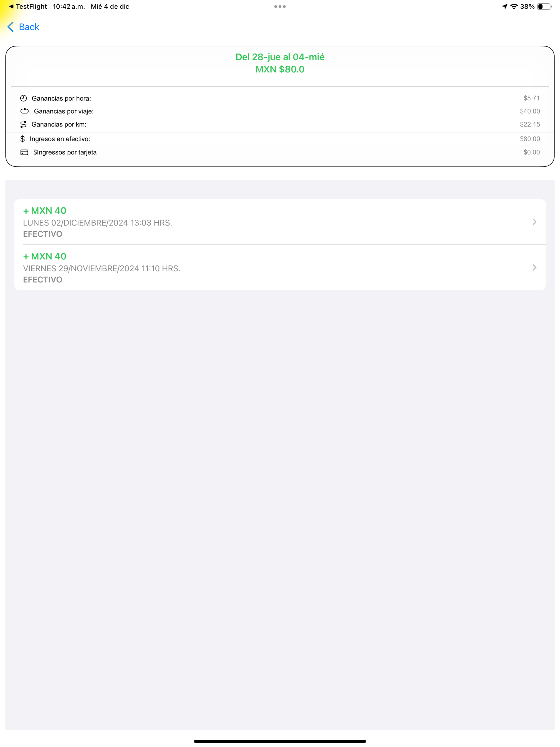Tap the credit card icon beside Ingressos por tarjeta
The height and width of the screenshot is (747, 560).
(x=24, y=152)
